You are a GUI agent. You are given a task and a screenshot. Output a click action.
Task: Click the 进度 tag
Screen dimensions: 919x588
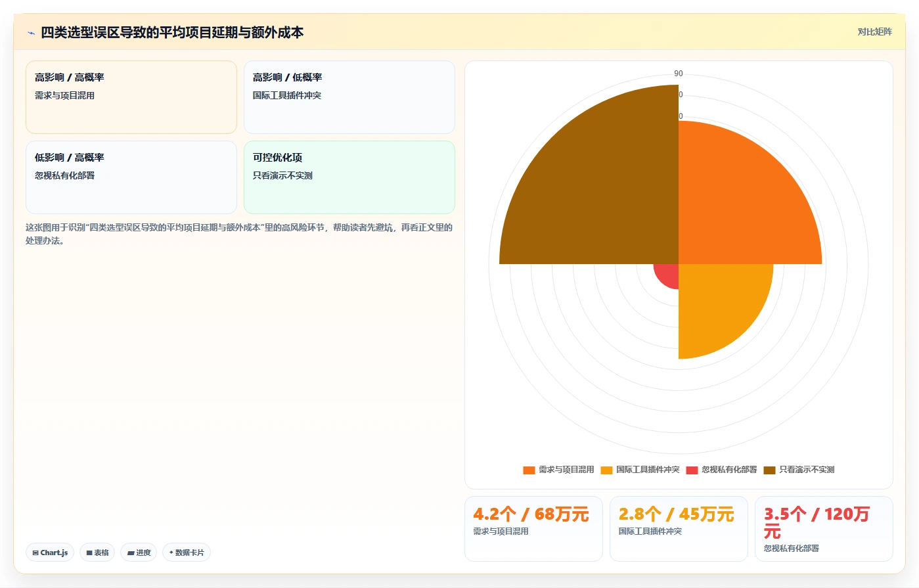pos(139,553)
